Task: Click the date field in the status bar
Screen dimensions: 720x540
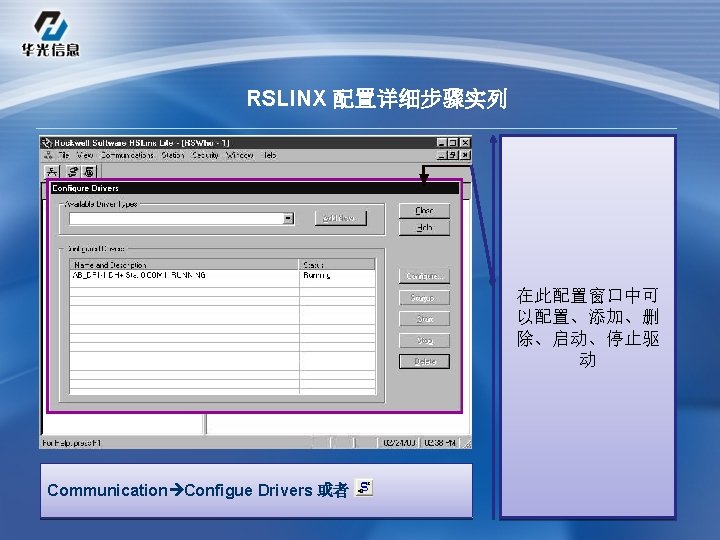Action: (x=399, y=443)
